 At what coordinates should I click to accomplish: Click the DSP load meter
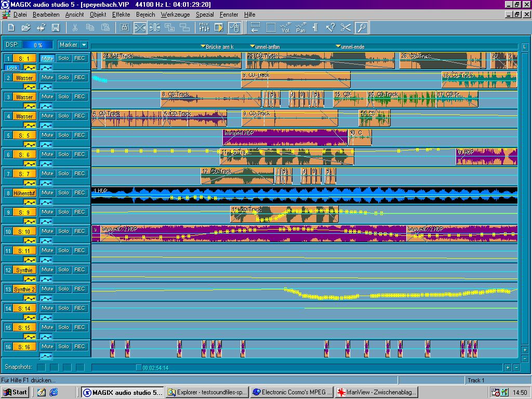click(x=37, y=45)
